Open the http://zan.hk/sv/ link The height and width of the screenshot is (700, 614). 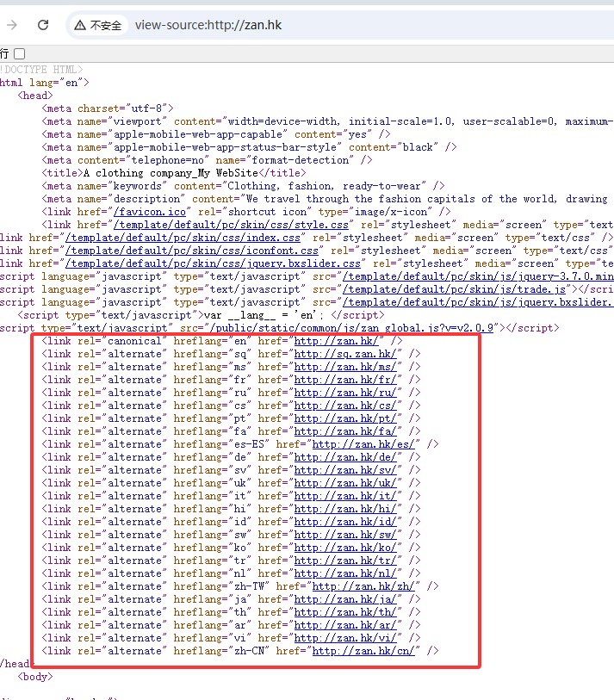tap(345, 470)
